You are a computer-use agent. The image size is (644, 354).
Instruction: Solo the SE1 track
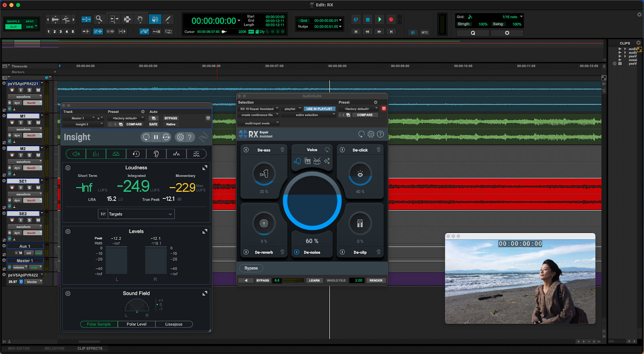tap(29, 187)
